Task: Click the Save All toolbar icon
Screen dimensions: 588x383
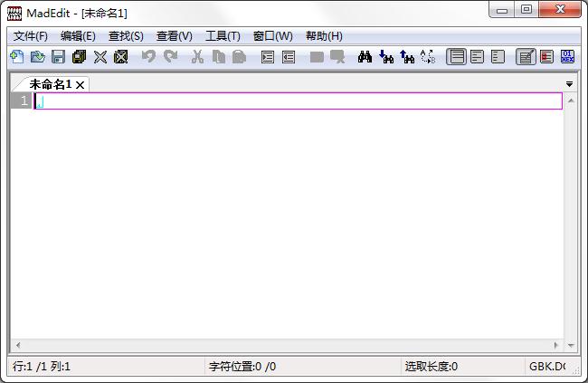Action: [x=79, y=57]
